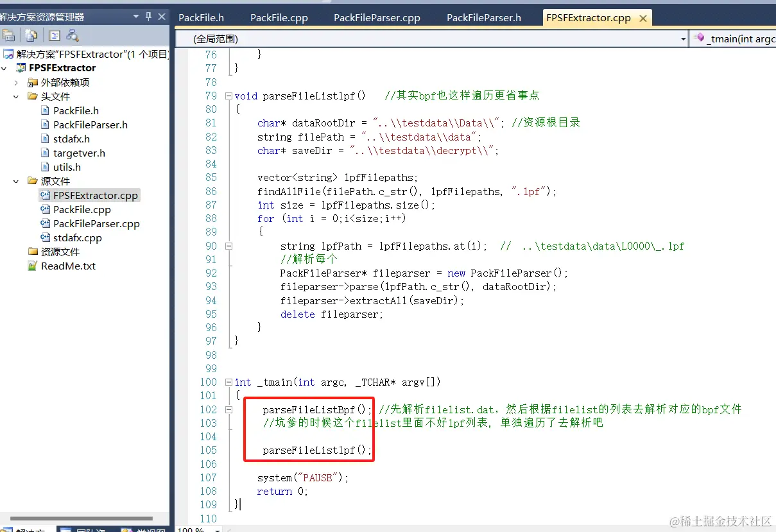Switch to the PackFileParser.h editor tab
The height and width of the screenshot is (532, 776).
click(x=483, y=18)
